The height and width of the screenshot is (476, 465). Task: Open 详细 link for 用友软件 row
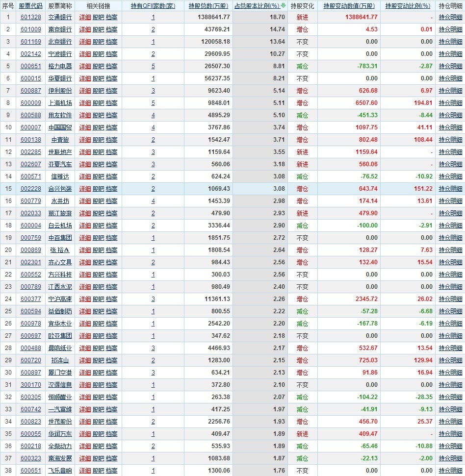click(x=85, y=115)
